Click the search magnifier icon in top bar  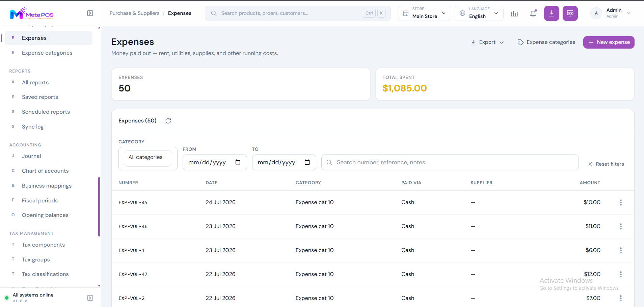click(214, 13)
